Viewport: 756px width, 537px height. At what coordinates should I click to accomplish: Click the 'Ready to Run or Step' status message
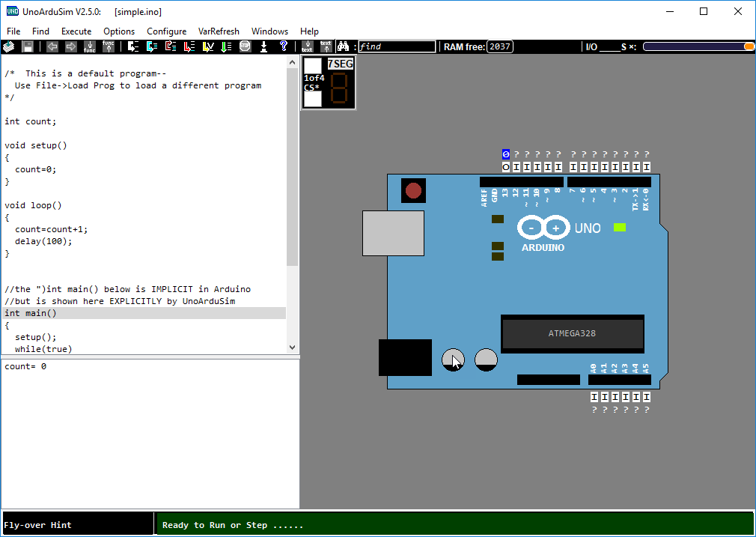pyautogui.click(x=233, y=525)
